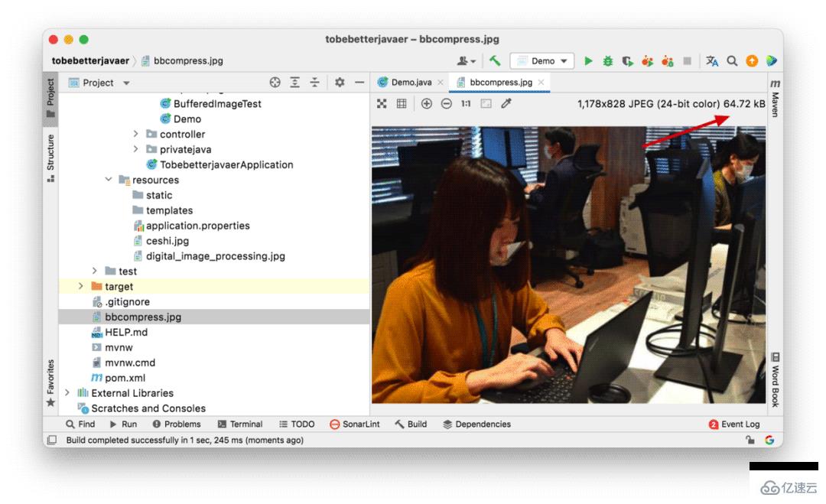
Task: Collapse the resources folder
Action: coord(109,180)
